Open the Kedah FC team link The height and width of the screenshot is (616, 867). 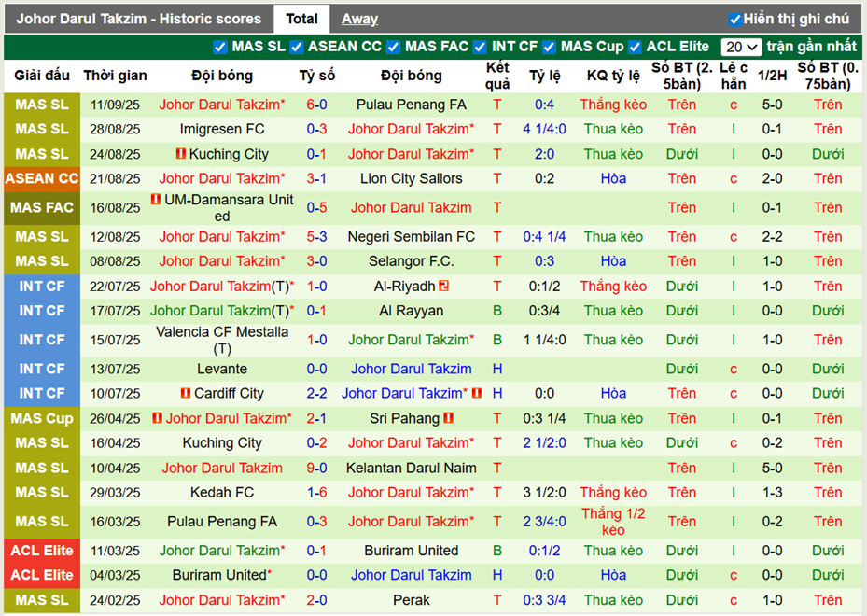coord(222,492)
